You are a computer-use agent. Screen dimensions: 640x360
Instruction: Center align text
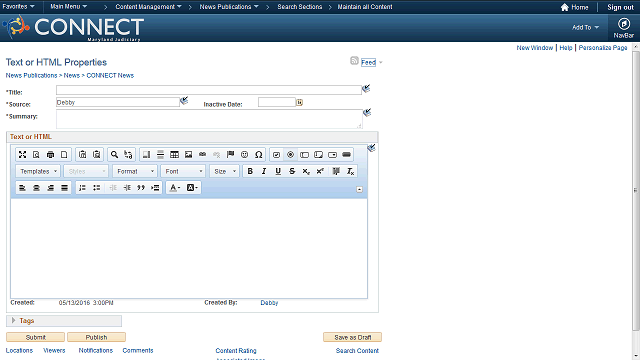click(36, 188)
